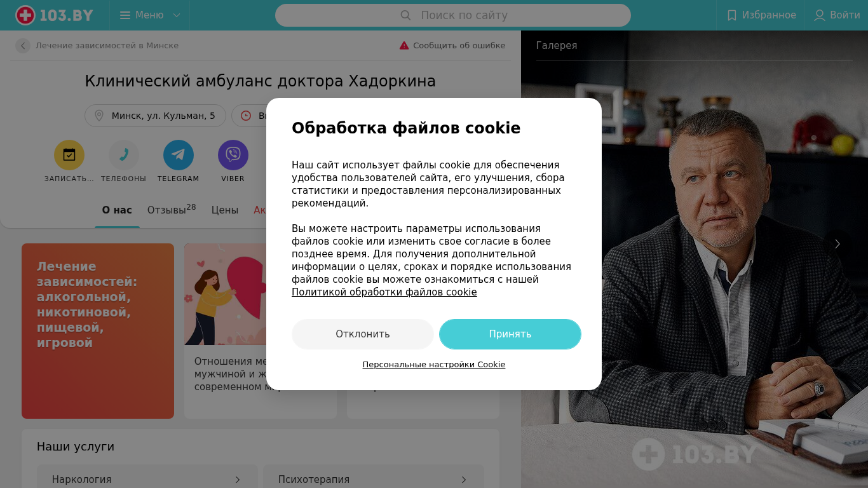Open the Viber contact icon
Screen dimensions: 868x488
pyautogui.click(x=233, y=155)
